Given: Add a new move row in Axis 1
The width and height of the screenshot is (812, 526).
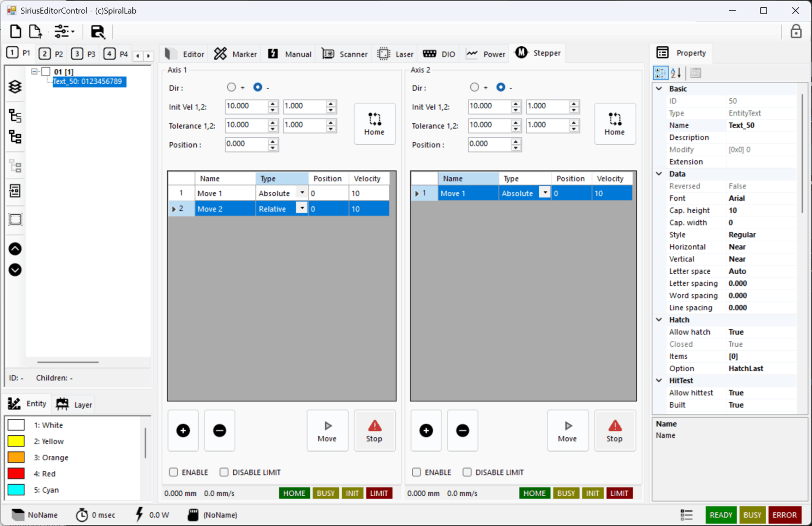Looking at the screenshot, I should coord(183,431).
